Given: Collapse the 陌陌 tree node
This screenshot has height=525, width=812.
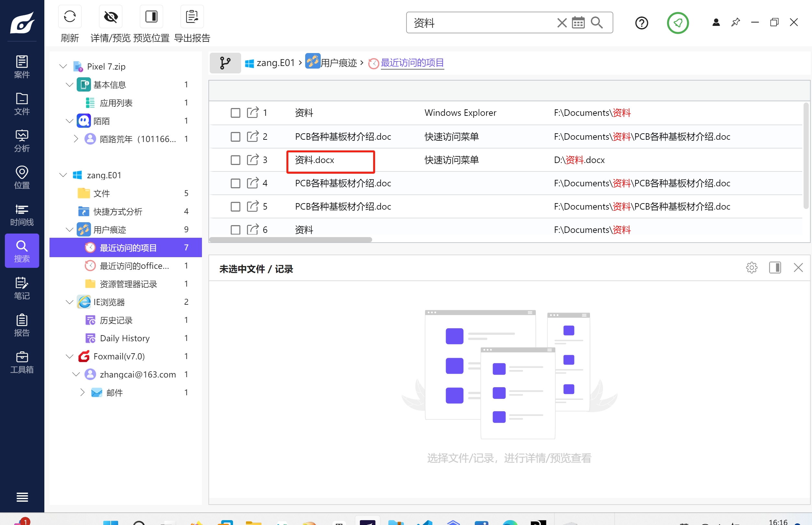Looking at the screenshot, I should pos(70,121).
